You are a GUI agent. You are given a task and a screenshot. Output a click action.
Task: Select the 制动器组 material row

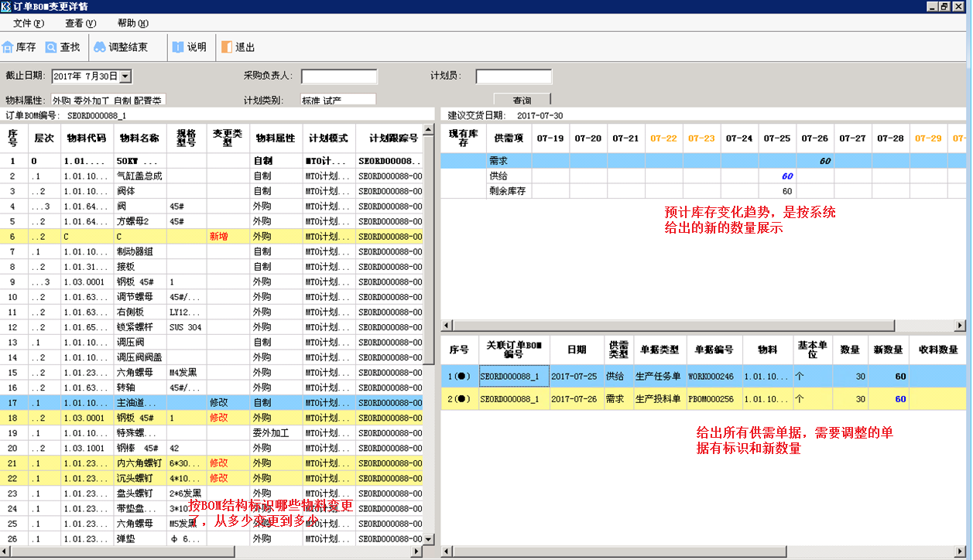[x=212, y=251]
